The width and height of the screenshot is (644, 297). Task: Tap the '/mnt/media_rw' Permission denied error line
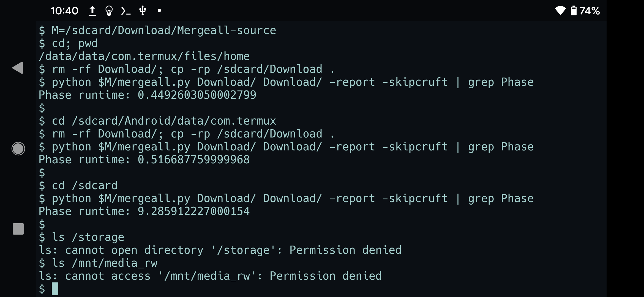(x=210, y=276)
